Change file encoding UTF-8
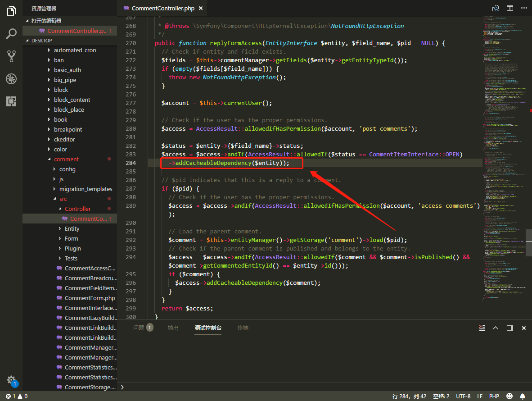The width and height of the screenshot is (532, 401). [463, 396]
